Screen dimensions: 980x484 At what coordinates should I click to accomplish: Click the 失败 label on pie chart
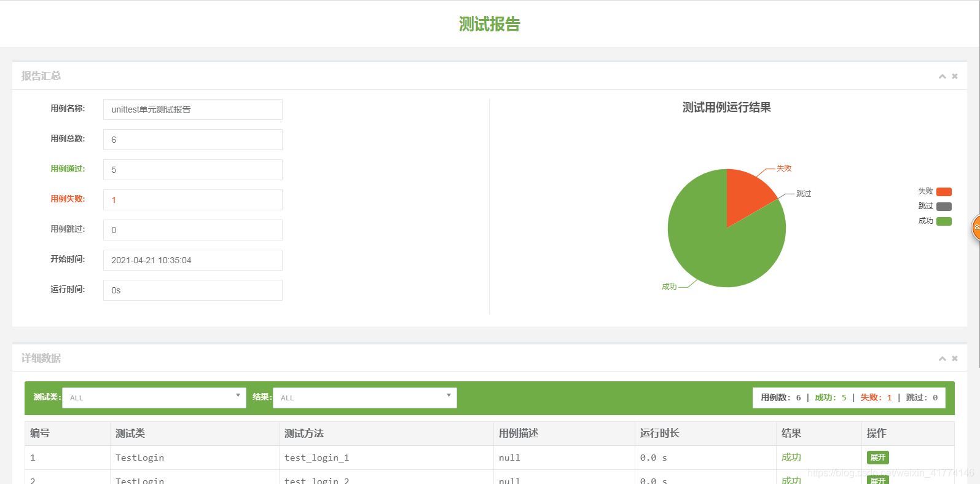tap(784, 168)
